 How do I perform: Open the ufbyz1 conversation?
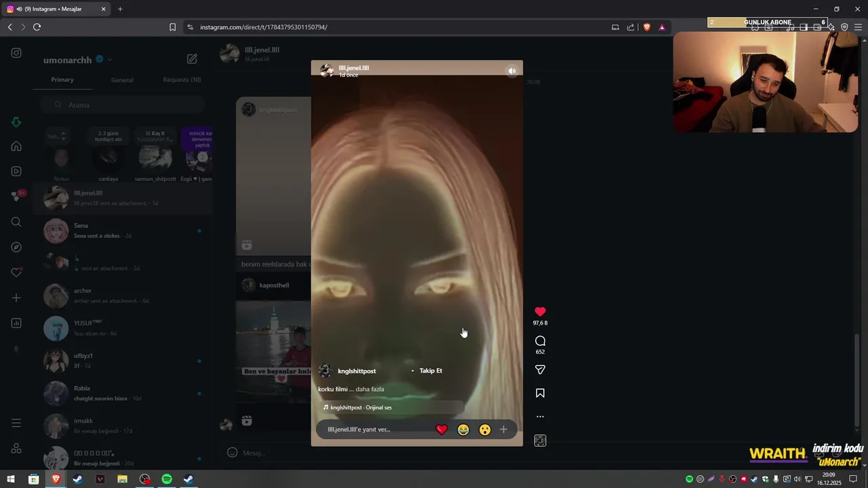point(122,361)
